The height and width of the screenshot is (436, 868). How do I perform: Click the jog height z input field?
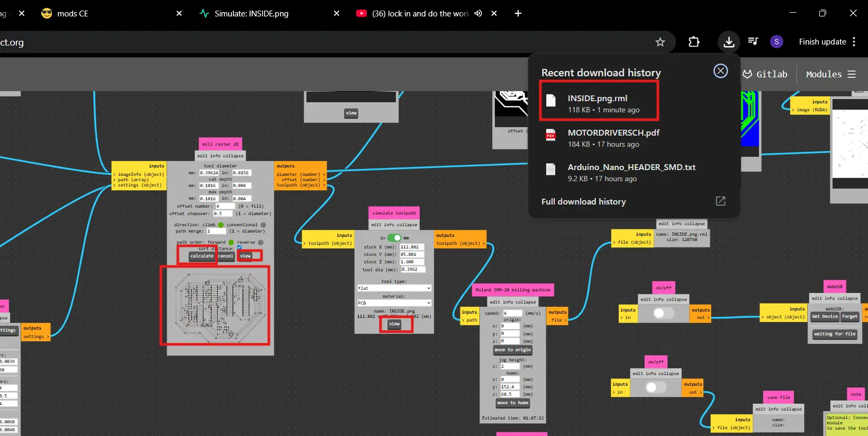click(510, 366)
